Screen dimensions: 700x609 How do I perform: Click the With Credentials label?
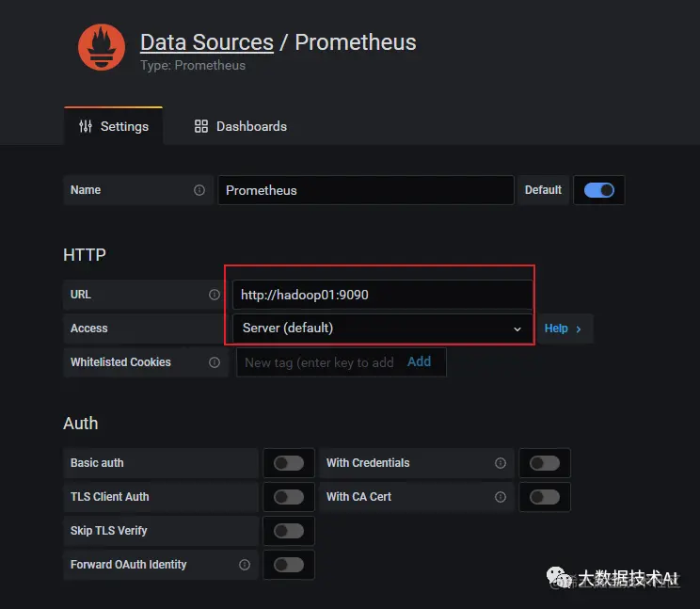368,463
